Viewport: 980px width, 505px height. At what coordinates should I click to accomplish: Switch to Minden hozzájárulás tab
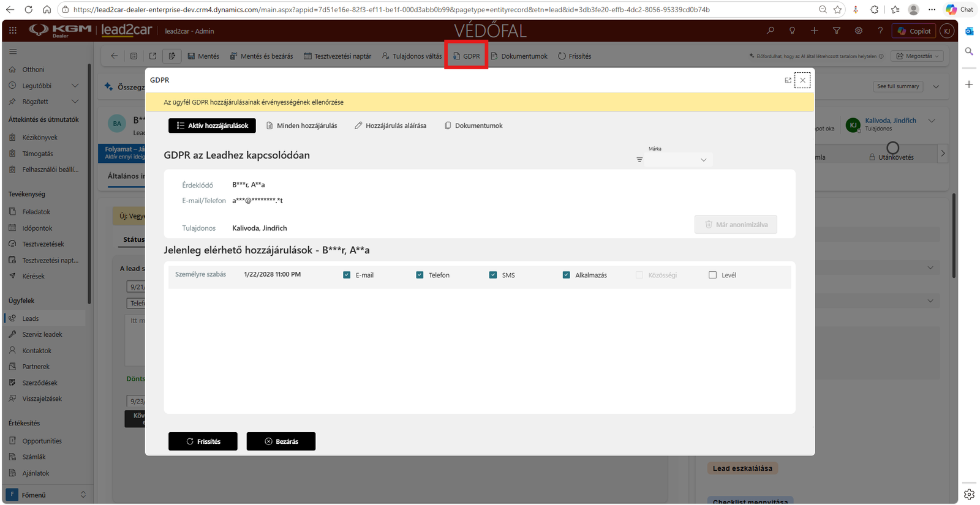pyautogui.click(x=301, y=125)
